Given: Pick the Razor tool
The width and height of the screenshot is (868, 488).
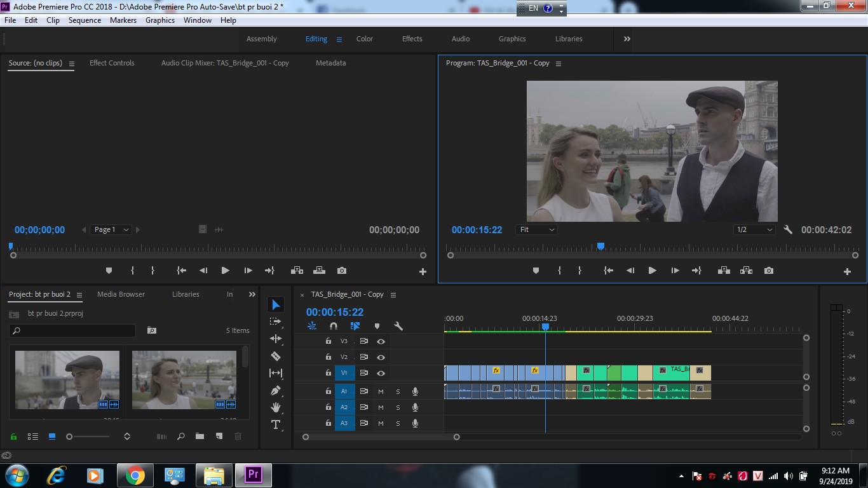Looking at the screenshot, I should 276,356.
